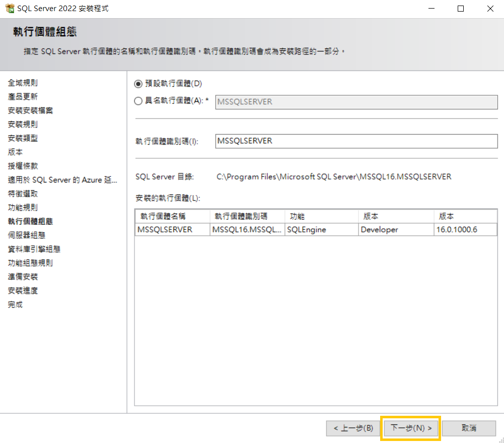Viewport: 504px width, 443px height.
Task: Click the SQL Server directory path text
Action: [x=334, y=177]
